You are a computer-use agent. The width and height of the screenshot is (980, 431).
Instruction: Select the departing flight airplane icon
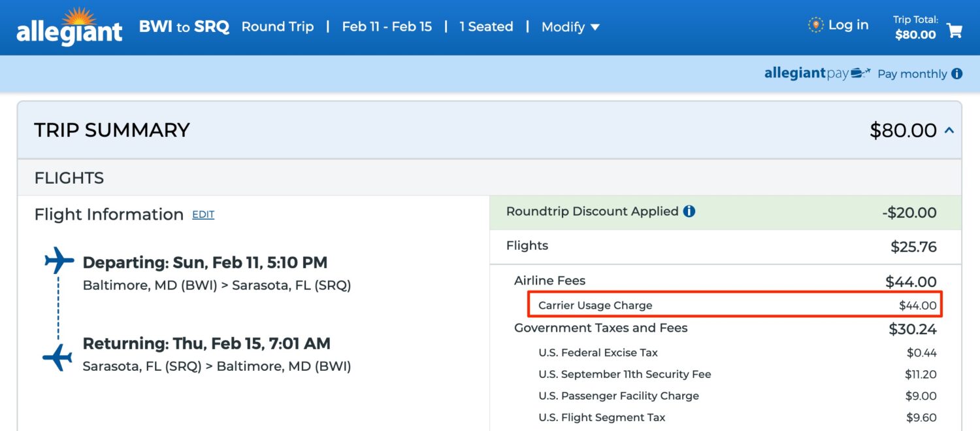pyautogui.click(x=57, y=260)
